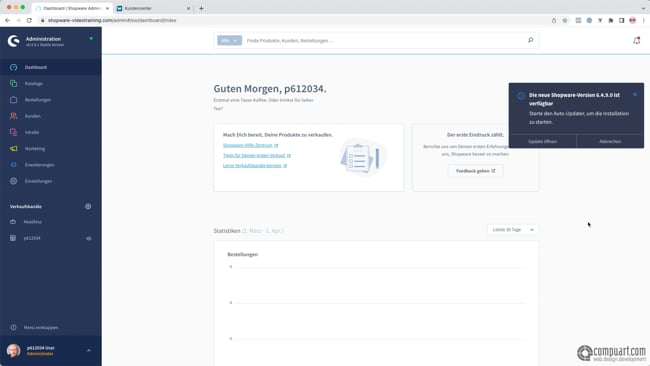Open the Shopware Hilfe Zentrum link
650x366 pixels.
pyautogui.click(x=250, y=145)
